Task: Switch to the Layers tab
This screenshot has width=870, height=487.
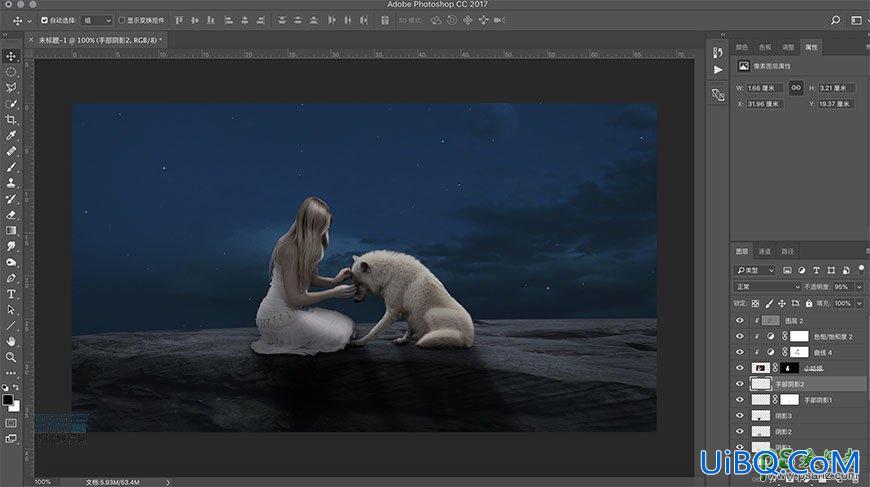Action: pyautogui.click(x=742, y=251)
